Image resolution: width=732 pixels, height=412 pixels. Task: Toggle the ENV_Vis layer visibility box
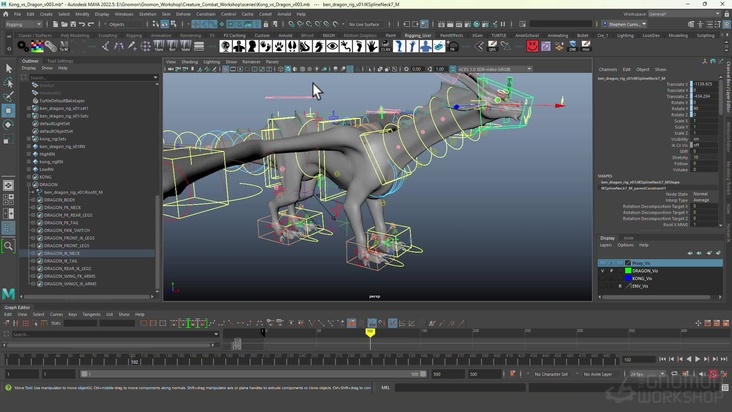pos(602,286)
